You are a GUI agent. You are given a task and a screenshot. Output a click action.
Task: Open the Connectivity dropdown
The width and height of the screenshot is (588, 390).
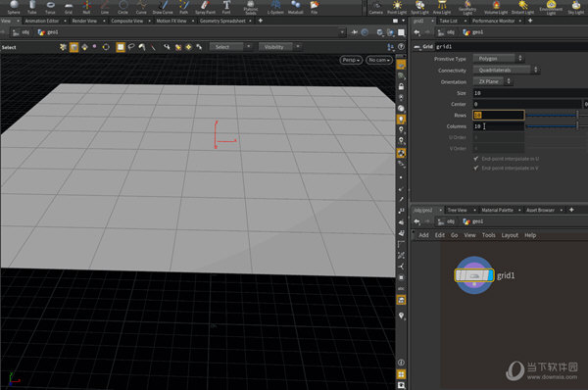[506, 71]
